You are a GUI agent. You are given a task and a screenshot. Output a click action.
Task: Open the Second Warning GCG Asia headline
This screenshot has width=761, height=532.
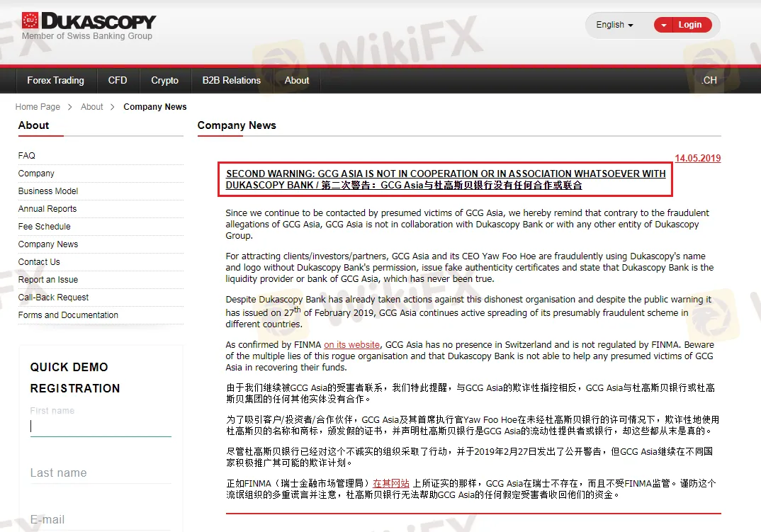coord(446,180)
